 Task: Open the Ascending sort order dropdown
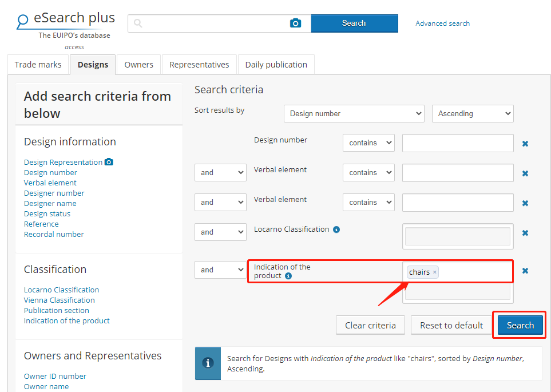[x=473, y=113]
